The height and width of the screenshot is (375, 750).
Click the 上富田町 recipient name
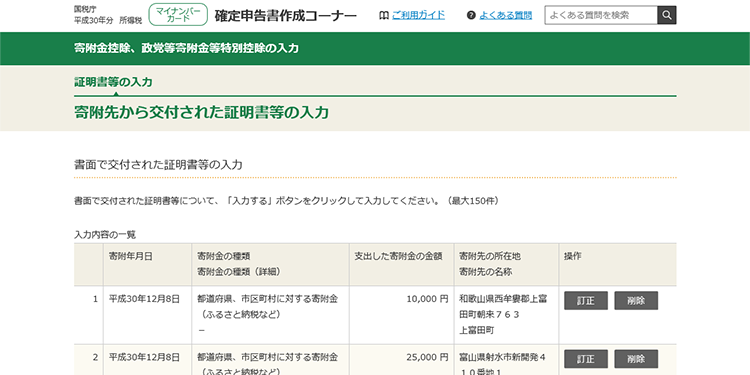click(477, 330)
